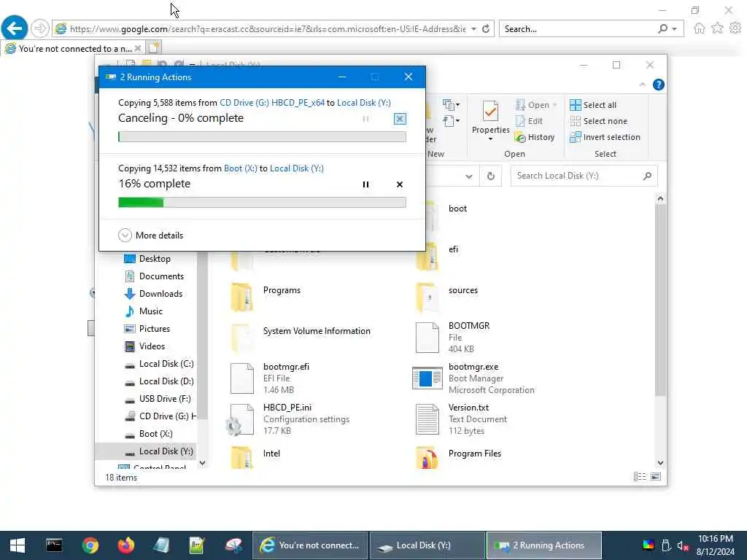Open the Explorer address path dropdown
Screen dimensions: 747x560
click(x=469, y=176)
